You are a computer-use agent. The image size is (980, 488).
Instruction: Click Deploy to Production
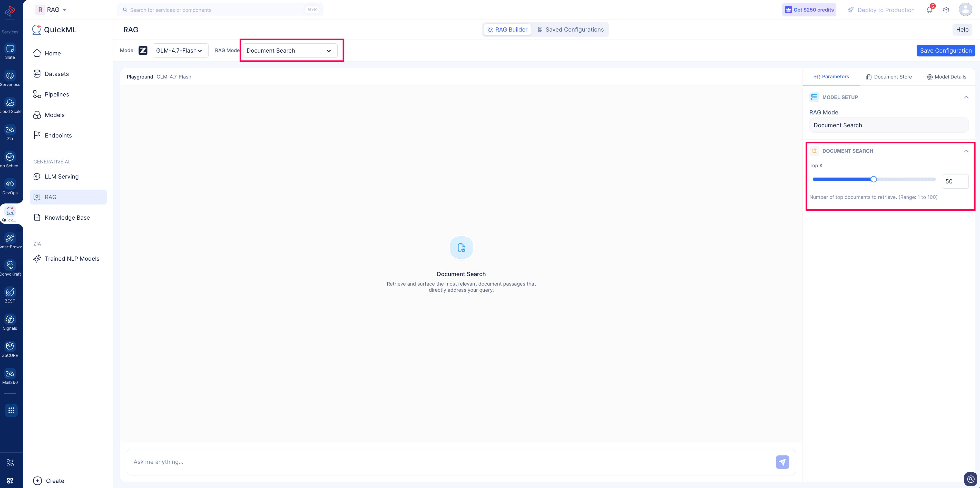(881, 10)
